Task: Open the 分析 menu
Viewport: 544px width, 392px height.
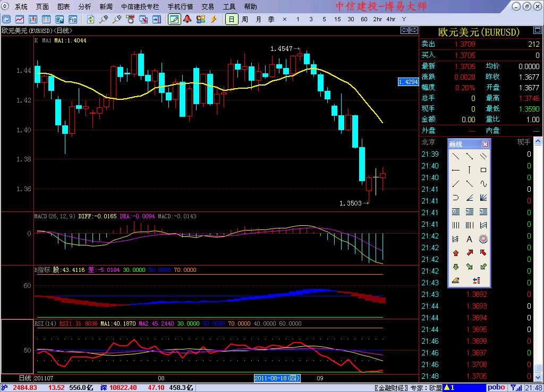Action: (84, 6)
